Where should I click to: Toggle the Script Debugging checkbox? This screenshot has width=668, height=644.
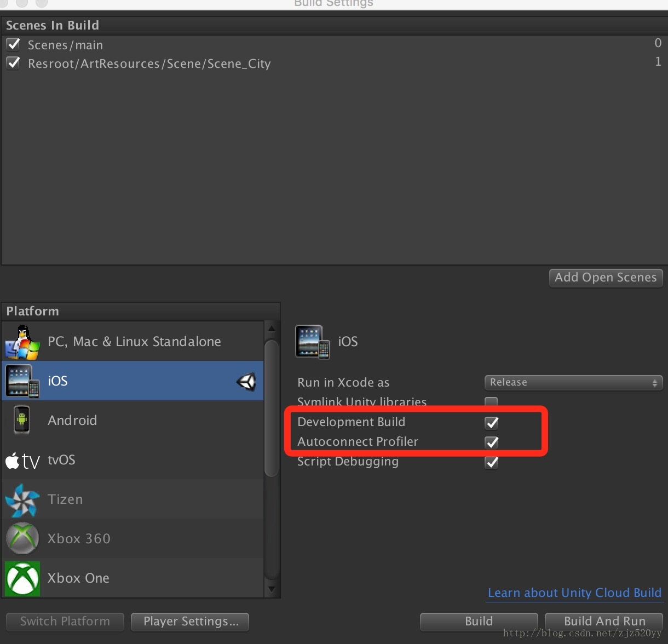[x=492, y=462]
